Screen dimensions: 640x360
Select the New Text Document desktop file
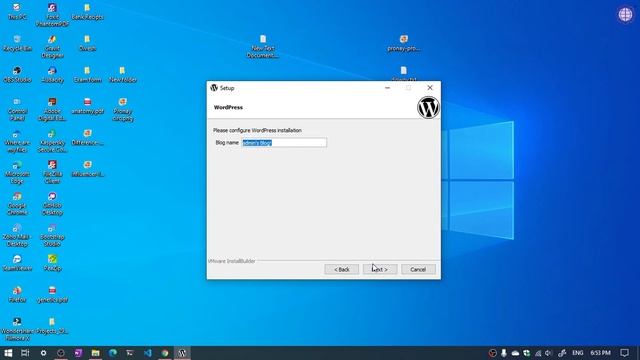pos(262,46)
